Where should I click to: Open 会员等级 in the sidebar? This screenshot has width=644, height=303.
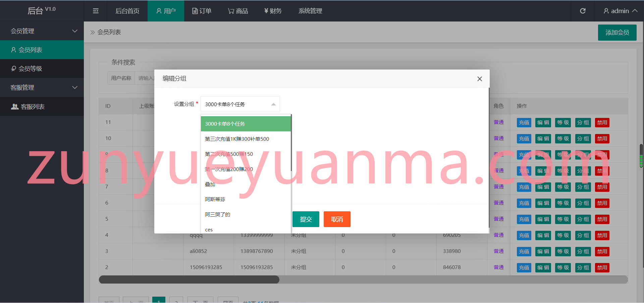tap(42, 69)
